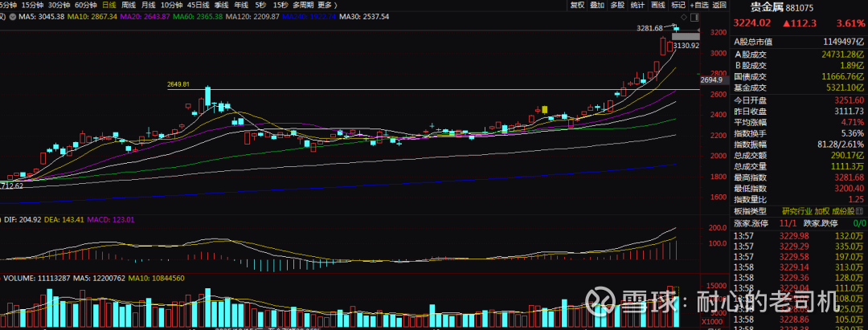Click the DEA: 143.41 label
Image resolution: width=868 pixels, height=330 pixels.
[65, 219]
